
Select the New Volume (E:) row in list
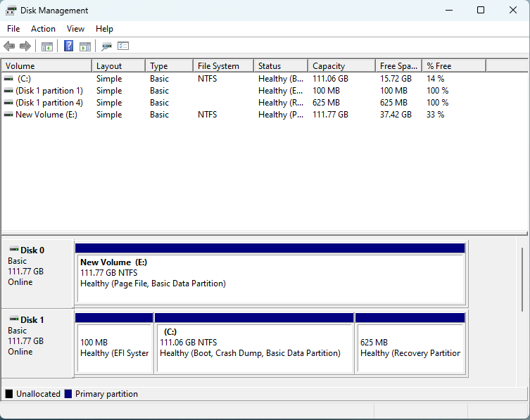[x=46, y=115]
